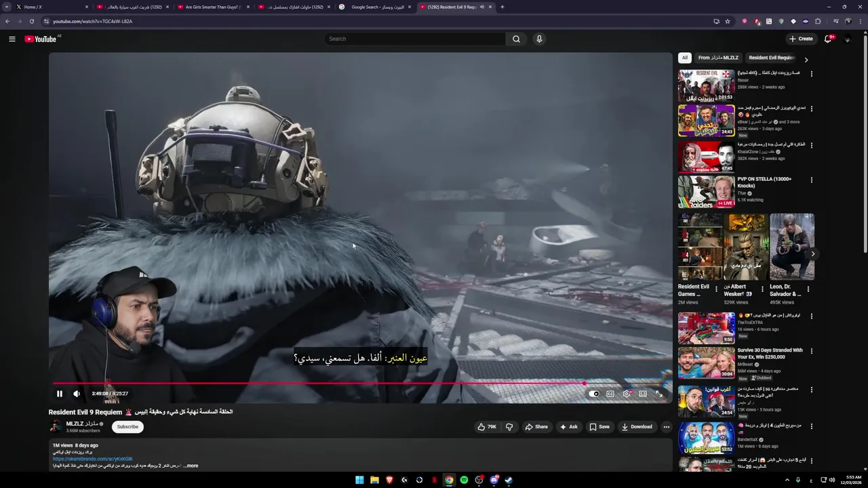This screenshot has width=868, height=488.
Task: Click the search magnifier button
Action: tap(516, 39)
